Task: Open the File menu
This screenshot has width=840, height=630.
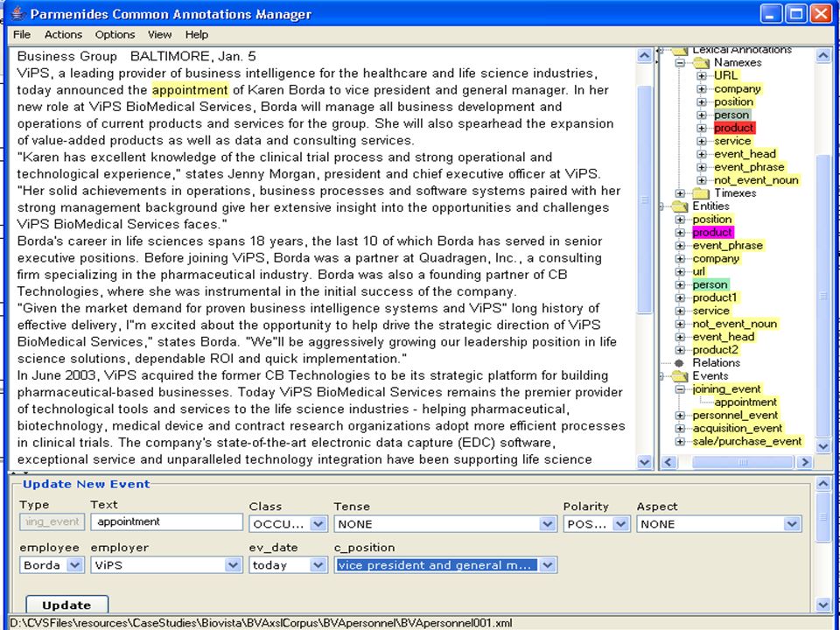Action: click(x=22, y=35)
